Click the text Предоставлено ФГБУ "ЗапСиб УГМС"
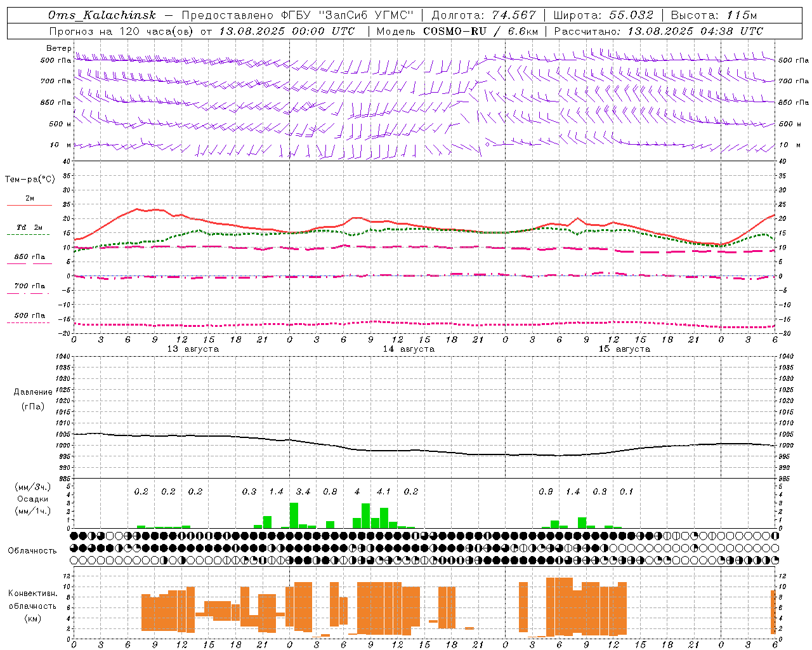The width and height of the screenshot is (812, 650). [298, 15]
